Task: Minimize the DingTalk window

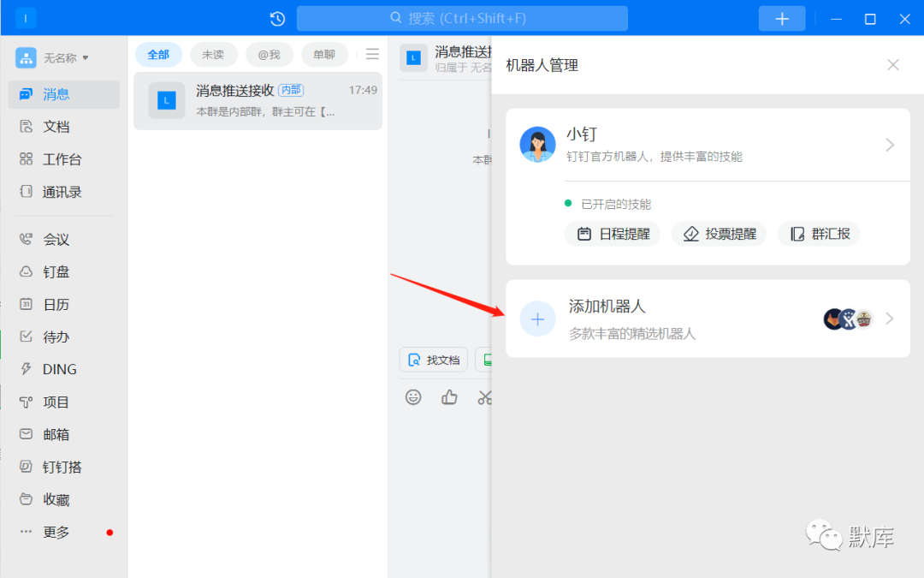Action: click(836, 19)
